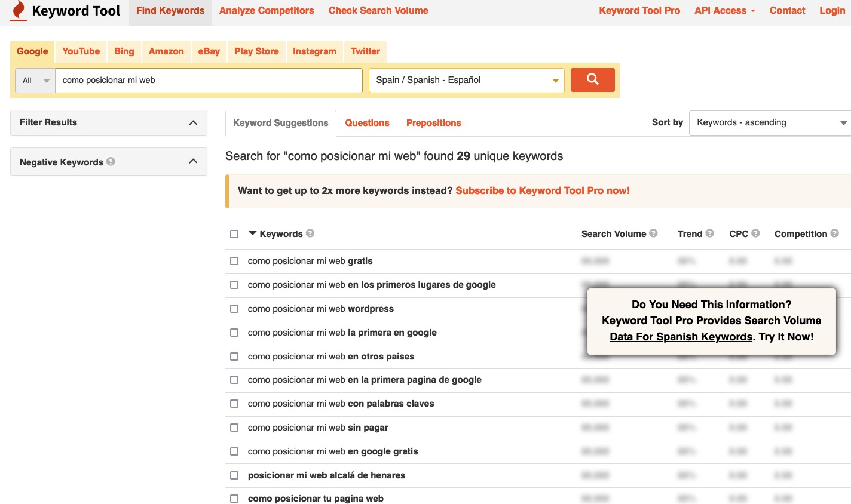This screenshot has height=504, width=851.
Task: Check the 'en la primera pagina de google' row
Action: pyautogui.click(x=234, y=380)
